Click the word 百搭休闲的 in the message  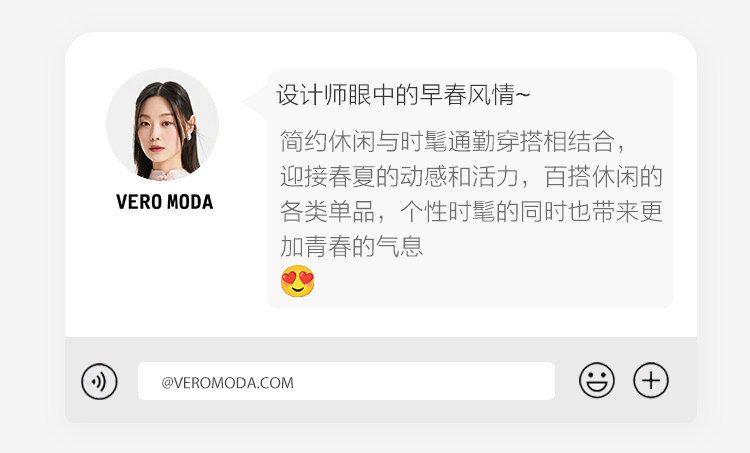click(603, 177)
